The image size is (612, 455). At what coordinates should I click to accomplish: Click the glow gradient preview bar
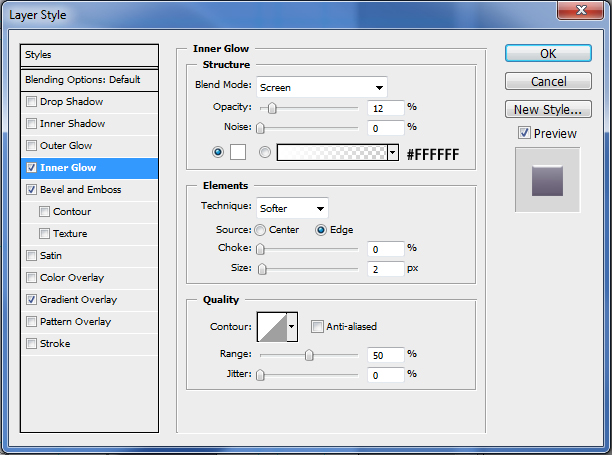click(x=332, y=152)
